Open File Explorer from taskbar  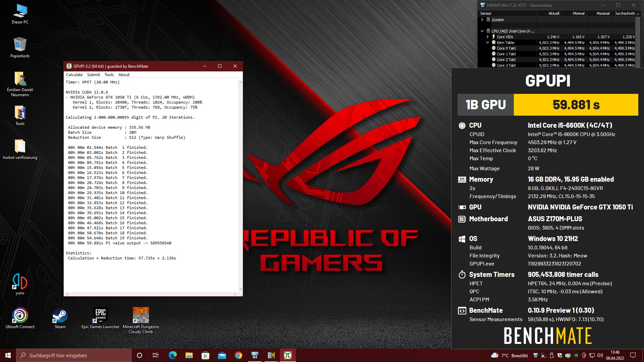coord(189,355)
